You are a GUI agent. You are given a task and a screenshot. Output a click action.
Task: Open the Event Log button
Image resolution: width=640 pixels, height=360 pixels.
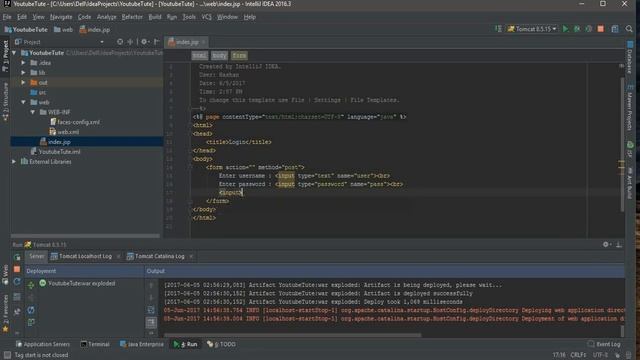pyautogui.click(x=604, y=344)
